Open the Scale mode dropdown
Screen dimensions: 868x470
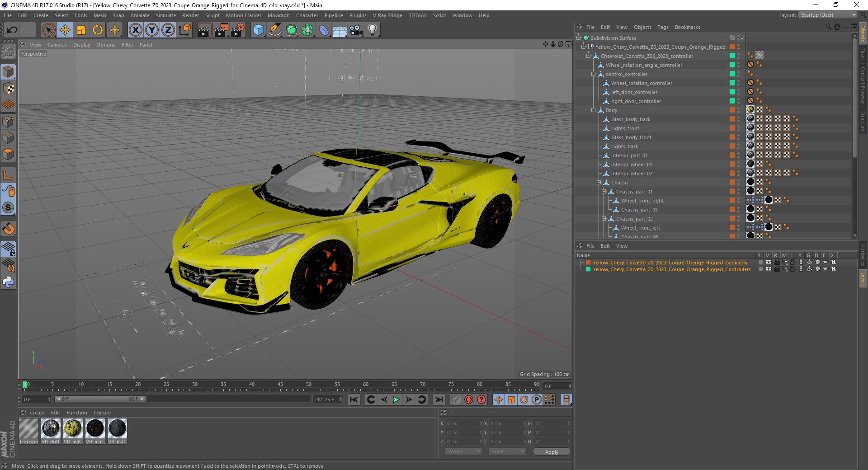coord(507,451)
